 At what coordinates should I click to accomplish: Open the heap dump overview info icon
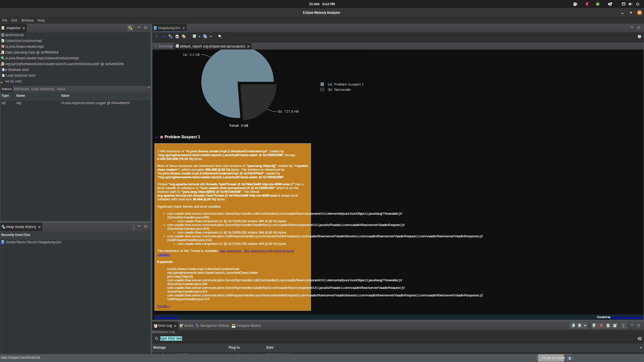(x=156, y=36)
